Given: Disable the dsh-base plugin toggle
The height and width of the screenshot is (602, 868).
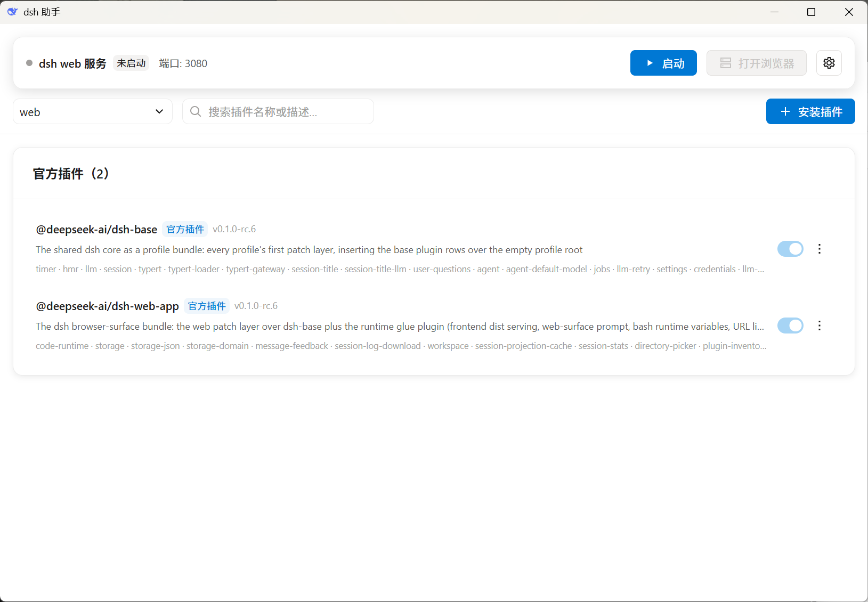Looking at the screenshot, I should pos(790,249).
